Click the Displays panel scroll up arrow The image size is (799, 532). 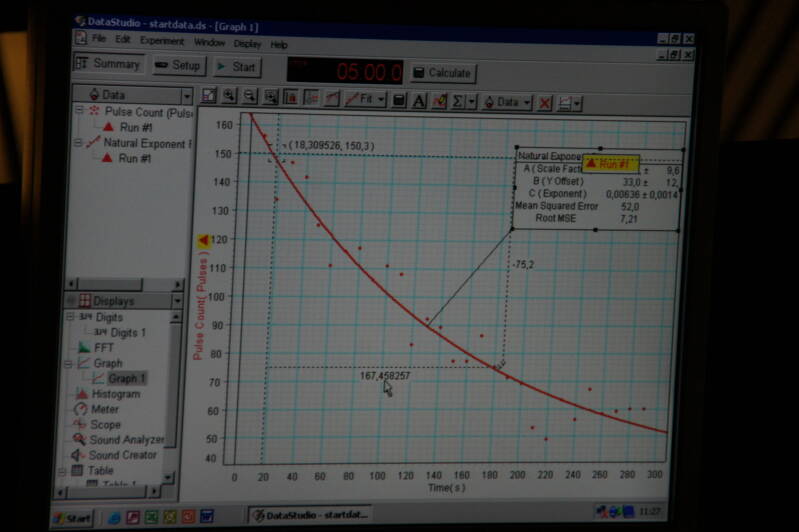click(175, 317)
